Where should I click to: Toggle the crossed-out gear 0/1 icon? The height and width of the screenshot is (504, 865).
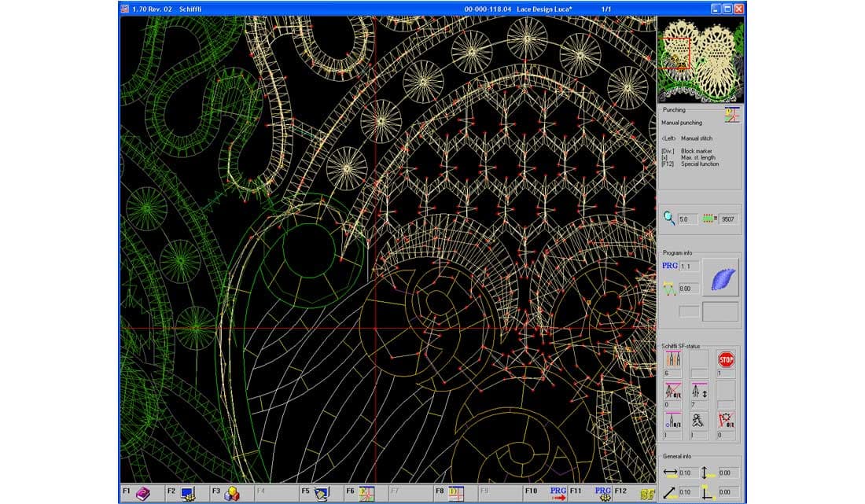(x=726, y=421)
